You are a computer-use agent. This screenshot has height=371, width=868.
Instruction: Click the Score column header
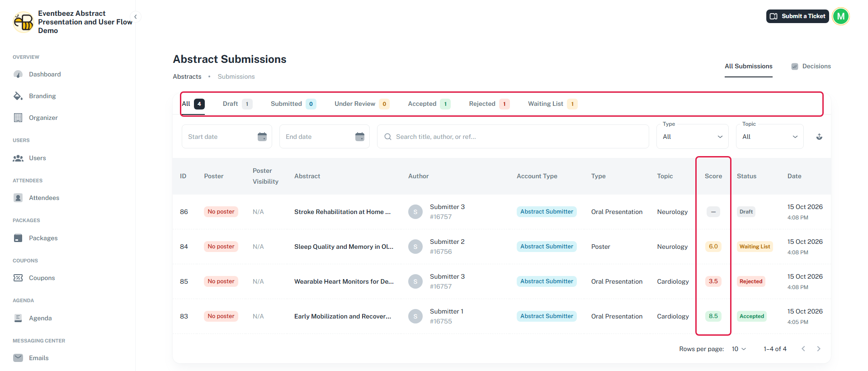[713, 176]
